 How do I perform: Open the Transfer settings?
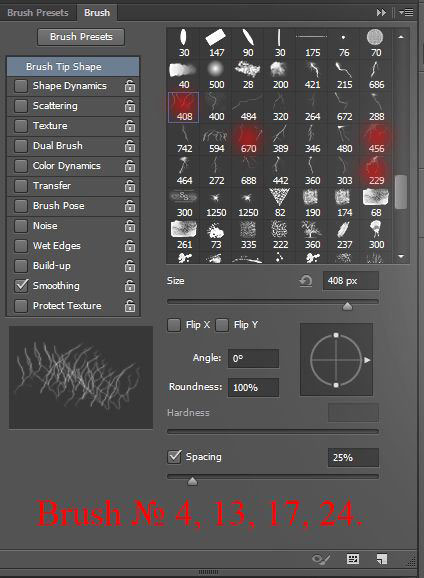(x=52, y=186)
